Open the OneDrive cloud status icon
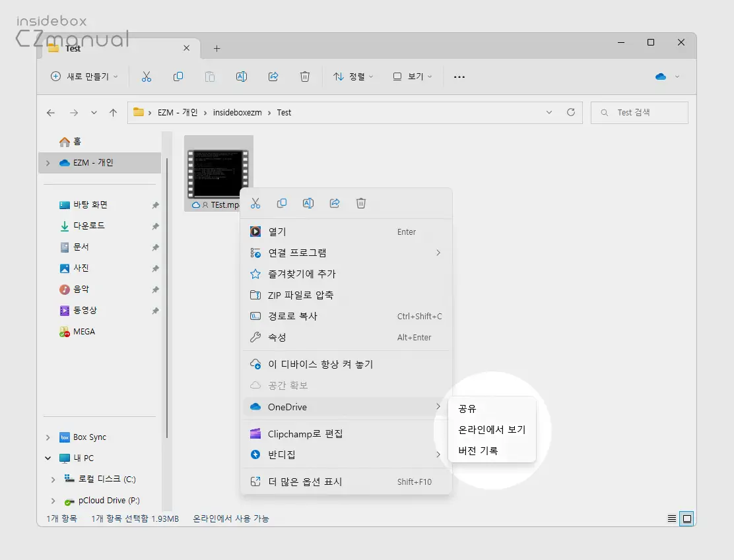Image resolution: width=734 pixels, height=560 pixels. [x=662, y=77]
